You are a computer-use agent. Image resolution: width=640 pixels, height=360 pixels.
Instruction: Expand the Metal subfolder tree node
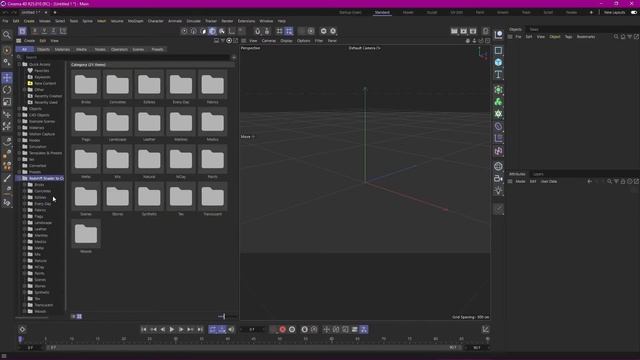(x=24, y=248)
